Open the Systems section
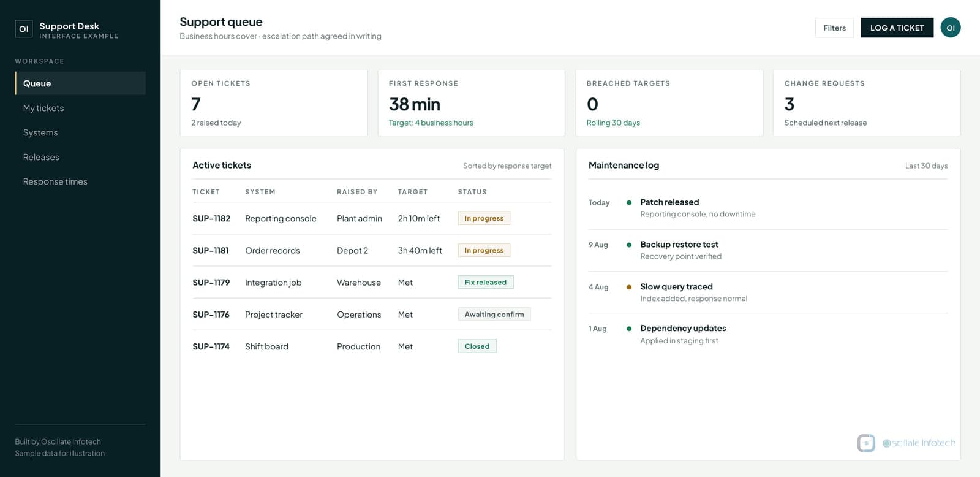Image resolution: width=980 pixels, height=477 pixels. [80, 132]
